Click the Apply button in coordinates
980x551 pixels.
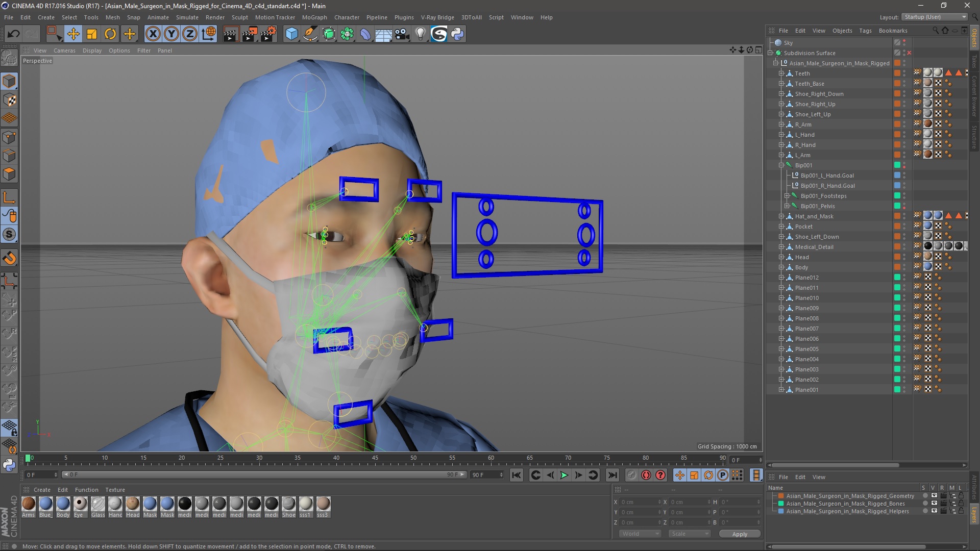740,534
